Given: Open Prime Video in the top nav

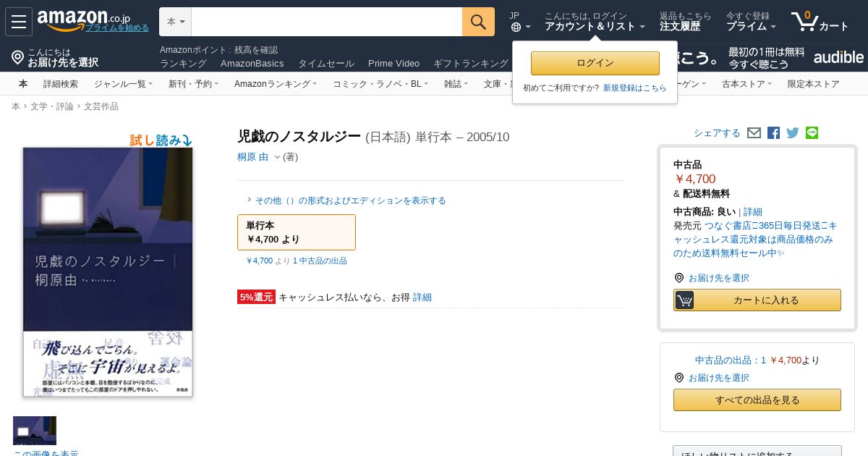Looking at the screenshot, I should click(393, 64).
